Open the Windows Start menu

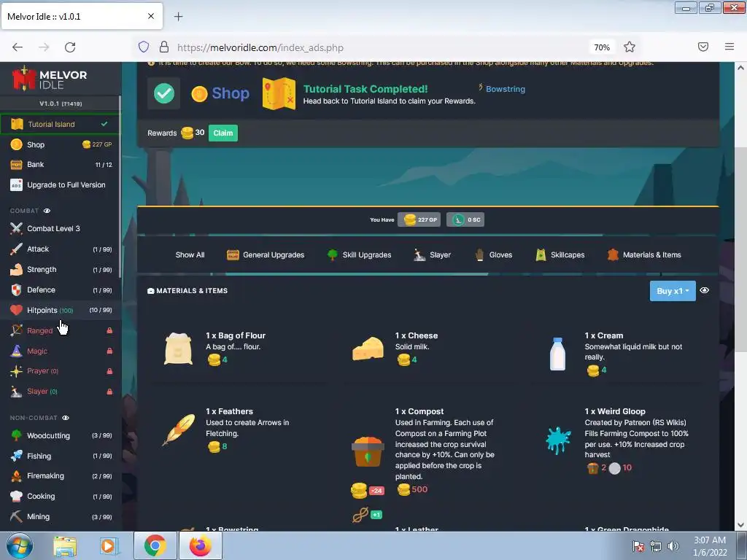pos(20,545)
